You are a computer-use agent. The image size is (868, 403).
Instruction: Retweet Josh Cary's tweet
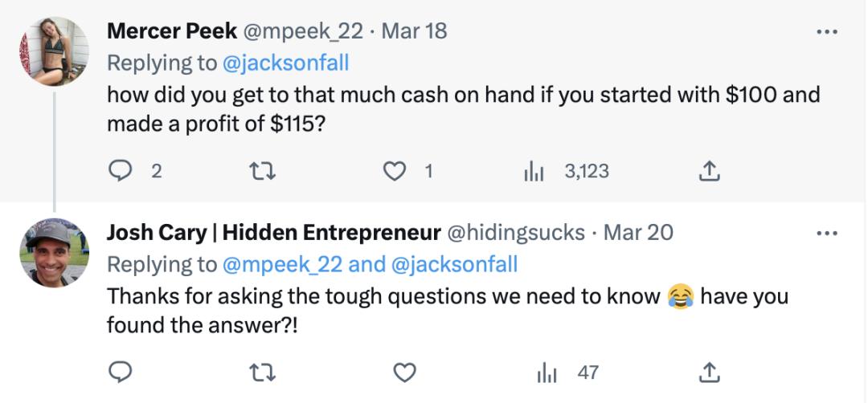(x=263, y=372)
